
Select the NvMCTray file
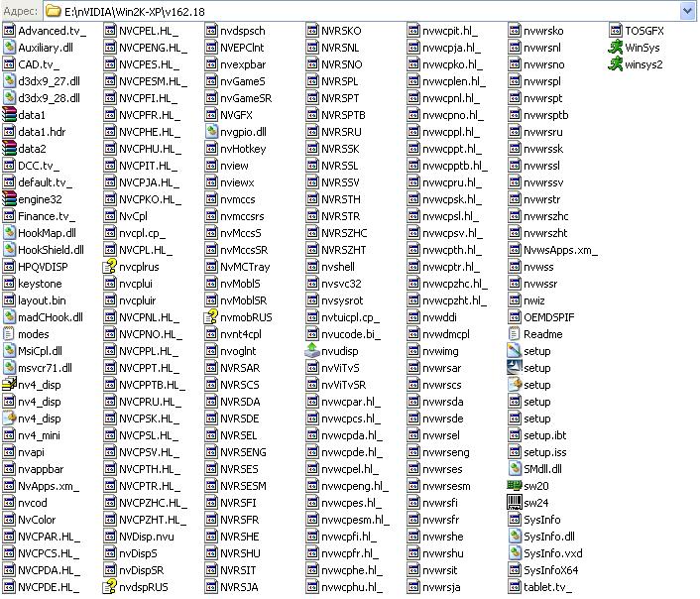(x=238, y=267)
